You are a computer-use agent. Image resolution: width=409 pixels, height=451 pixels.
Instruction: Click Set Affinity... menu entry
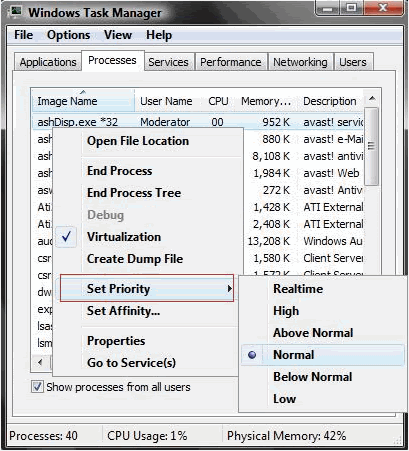click(x=123, y=311)
